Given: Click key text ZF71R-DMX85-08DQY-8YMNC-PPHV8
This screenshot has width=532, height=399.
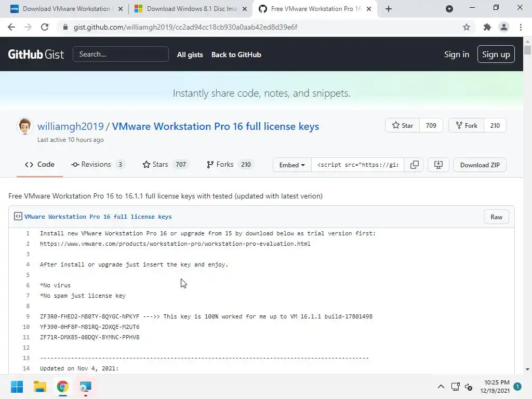Looking at the screenshot, I should (x=89, y=337).
